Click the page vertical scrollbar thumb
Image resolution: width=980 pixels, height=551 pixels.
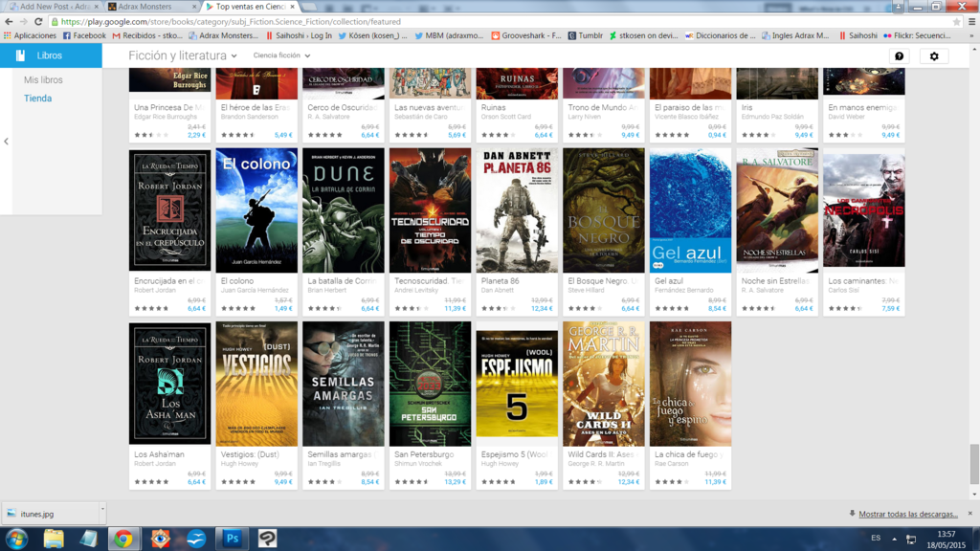point(974,464)
